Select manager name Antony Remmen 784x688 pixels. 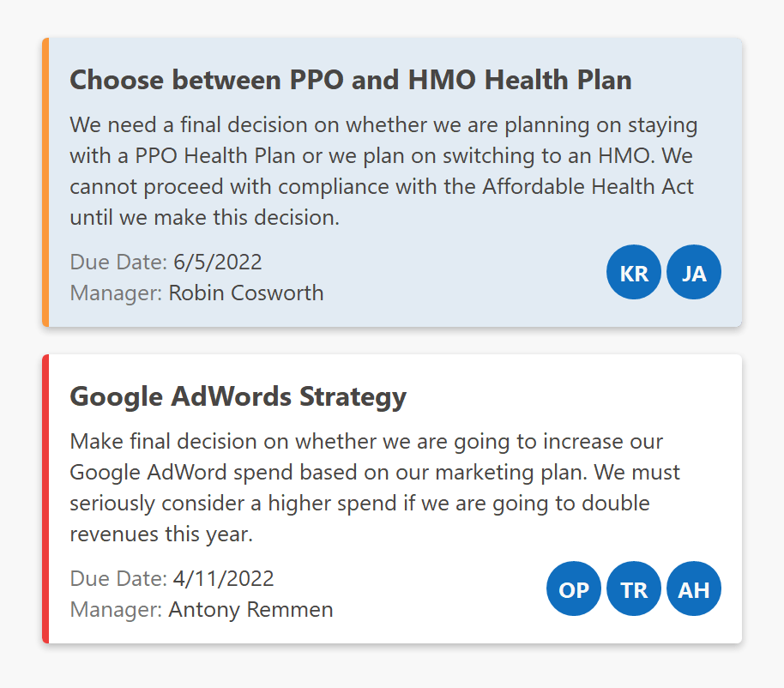(x=250, y=609)
